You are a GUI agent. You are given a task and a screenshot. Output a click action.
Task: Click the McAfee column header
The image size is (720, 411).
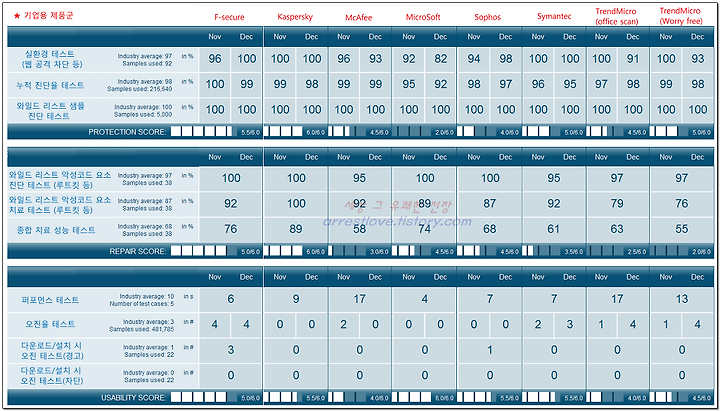(x=359, y=17)
